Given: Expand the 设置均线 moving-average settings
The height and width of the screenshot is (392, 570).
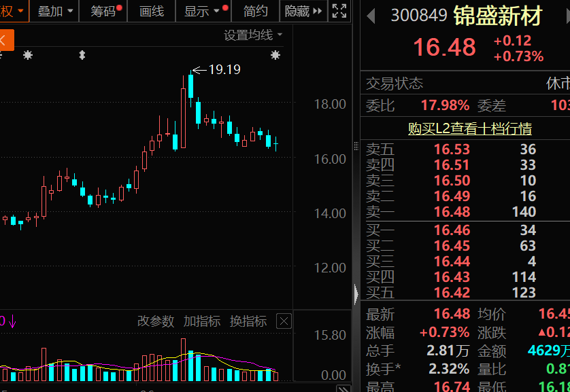Looking at the screenshot, I should 248,35.
